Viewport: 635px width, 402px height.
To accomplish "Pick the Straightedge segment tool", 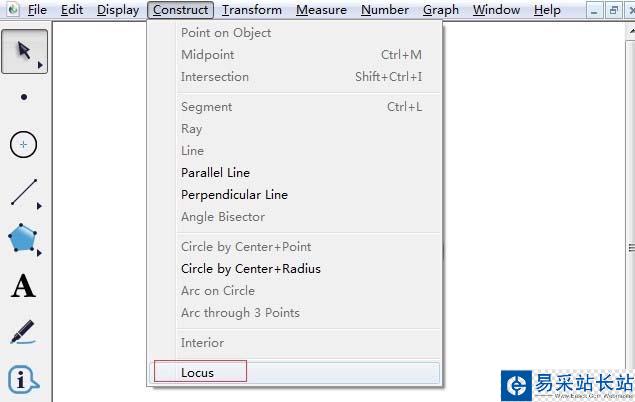I will pyautogui.click(x=23, y=192).
